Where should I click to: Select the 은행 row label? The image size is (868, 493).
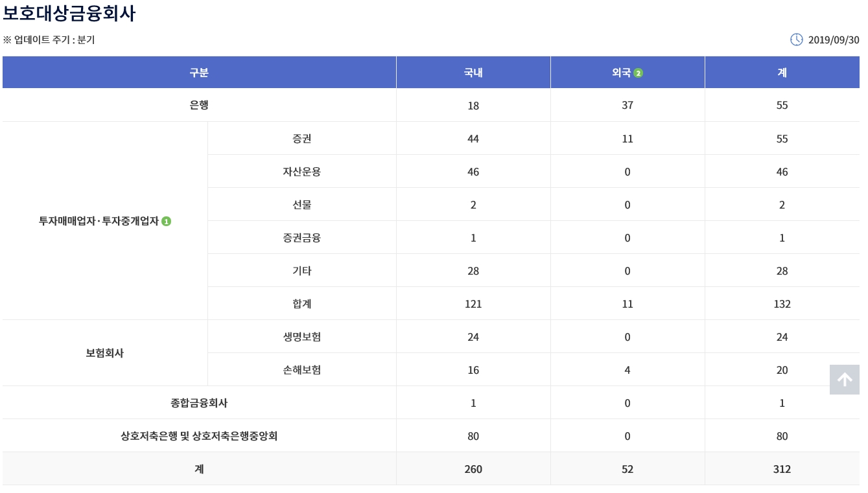[199, 105]
